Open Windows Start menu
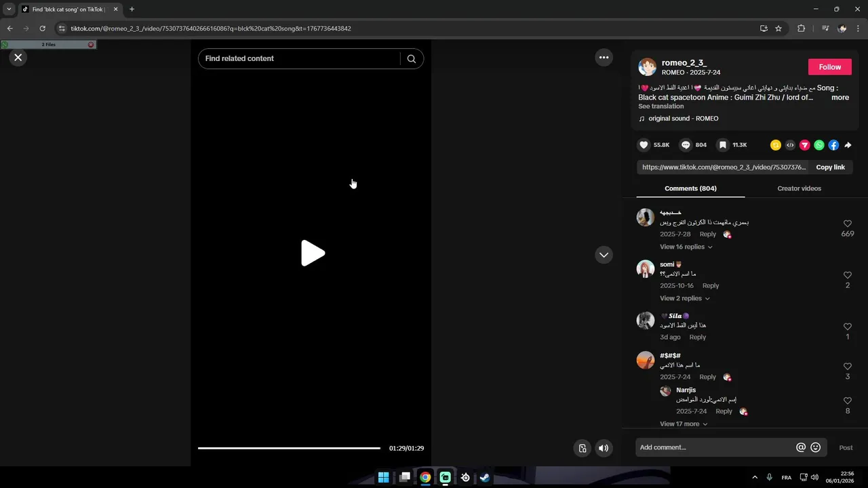 pos(383,477)
